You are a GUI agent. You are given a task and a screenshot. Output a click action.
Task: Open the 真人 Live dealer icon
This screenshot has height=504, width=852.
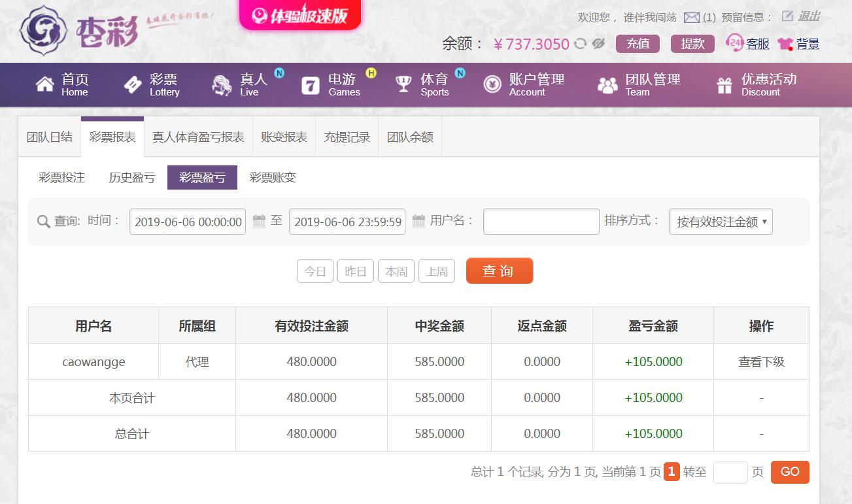click(x=222, y=85)
